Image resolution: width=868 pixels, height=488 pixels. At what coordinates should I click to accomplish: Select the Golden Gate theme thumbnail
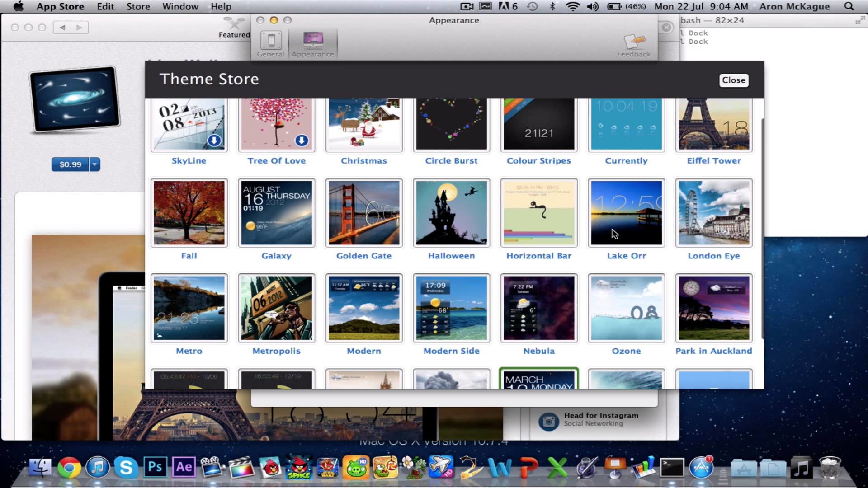[x=363, y=213]
